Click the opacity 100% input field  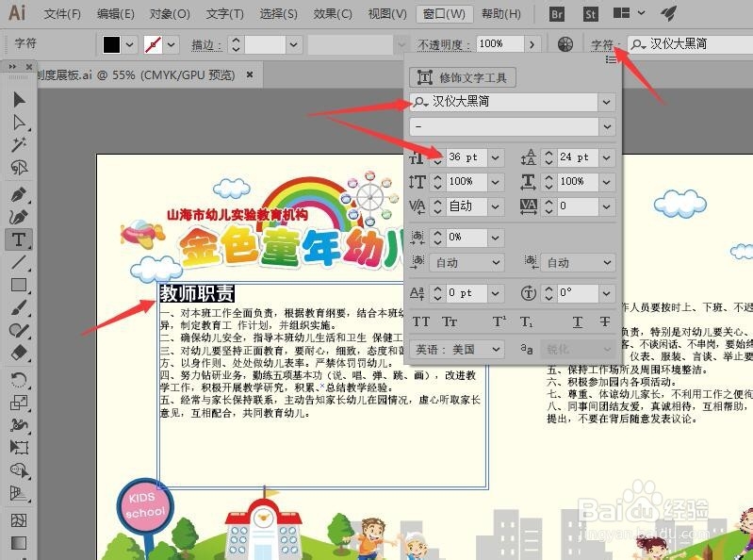point(499,44)
